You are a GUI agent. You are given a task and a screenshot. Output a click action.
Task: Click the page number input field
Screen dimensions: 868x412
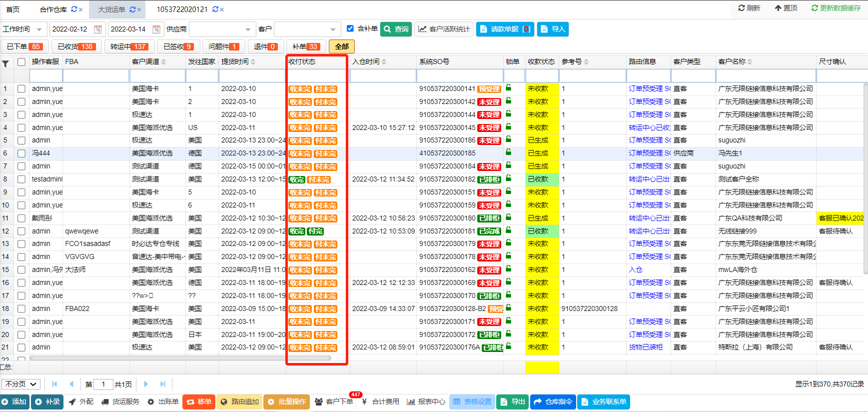click(x=103, y=384)
